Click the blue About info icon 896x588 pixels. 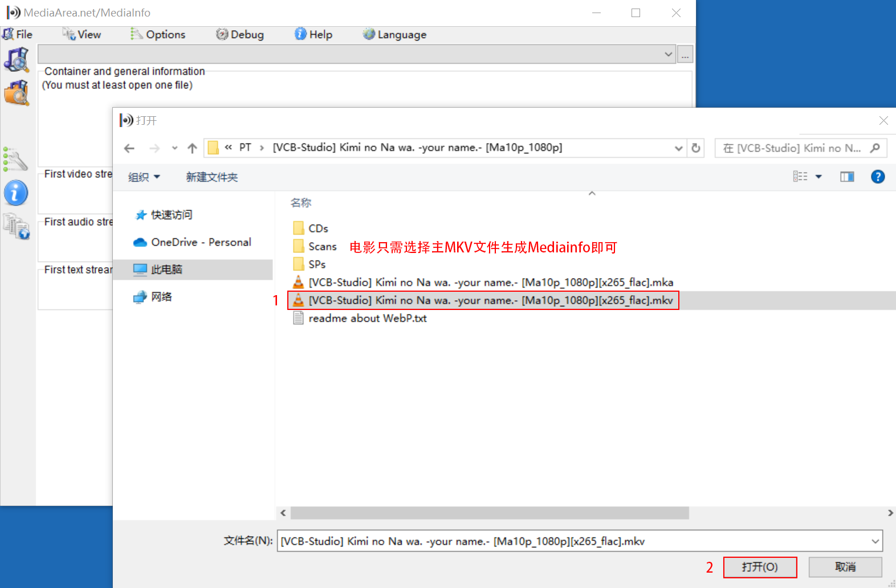(x=16, y=193)
